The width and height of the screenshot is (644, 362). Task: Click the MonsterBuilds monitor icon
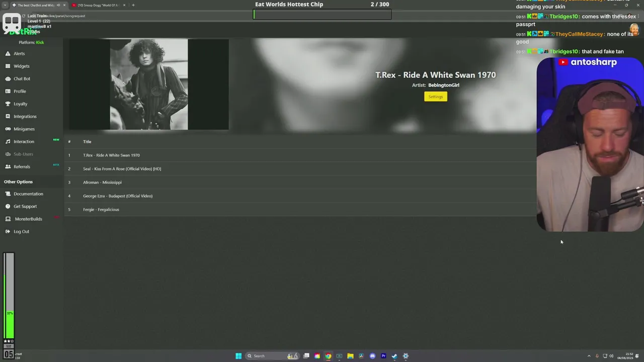(8, 219)
